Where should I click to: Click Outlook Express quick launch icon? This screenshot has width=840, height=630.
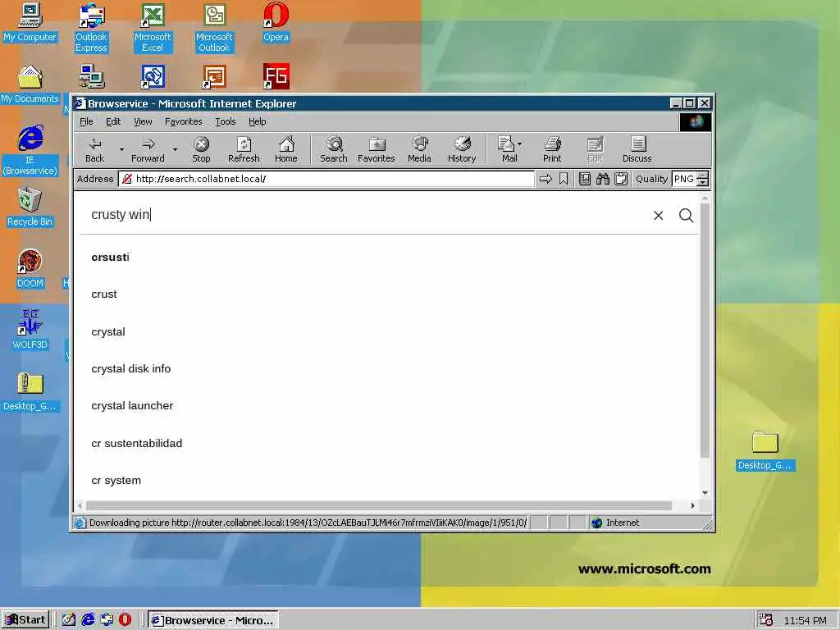tap(107, 620)
